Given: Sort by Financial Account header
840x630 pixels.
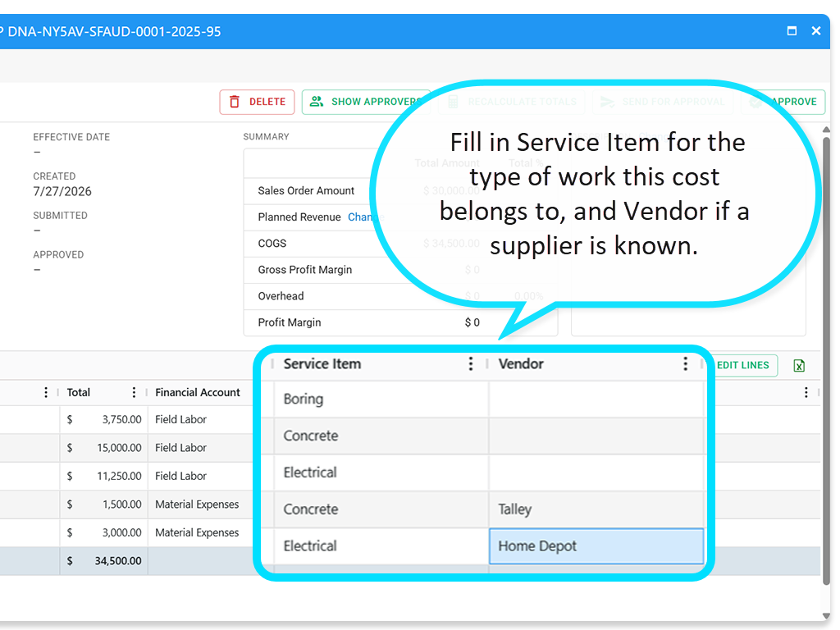Looking at the screenshot, I should [197, 392].
